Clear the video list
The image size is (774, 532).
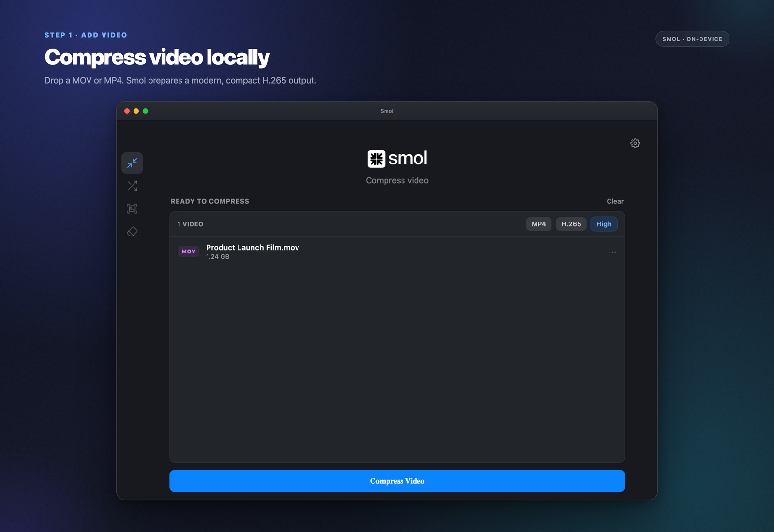click(615, 201)
